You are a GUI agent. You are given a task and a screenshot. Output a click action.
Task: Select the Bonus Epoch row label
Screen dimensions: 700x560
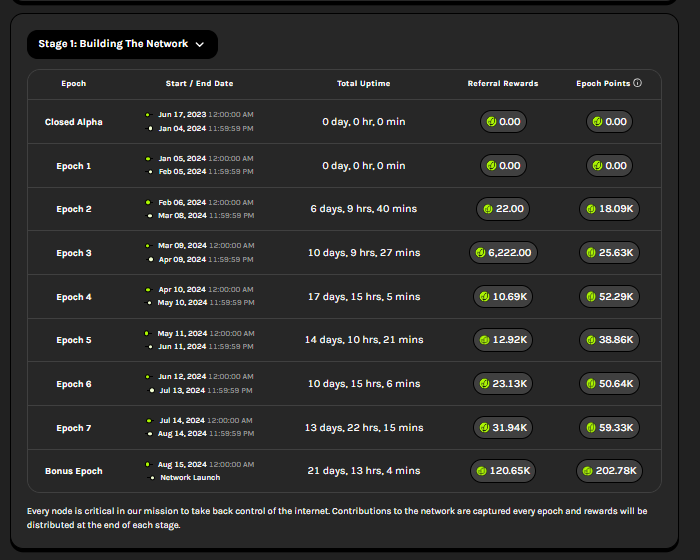click(74, 471)
